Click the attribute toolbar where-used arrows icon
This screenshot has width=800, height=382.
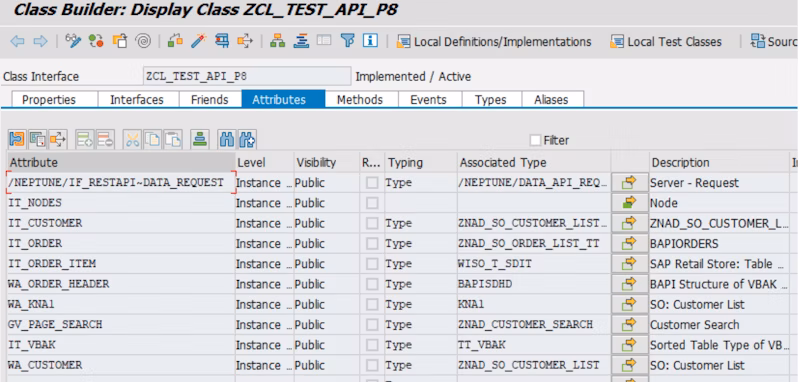click(58, 139)
